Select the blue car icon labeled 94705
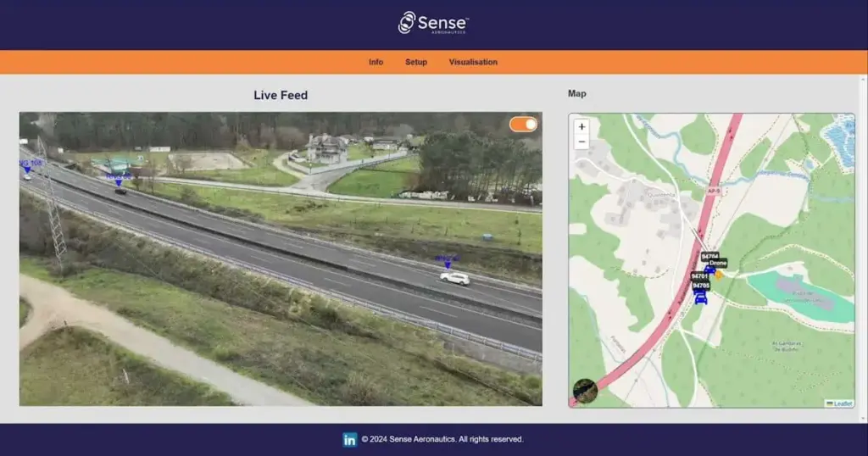 click(x=701, y=298)
